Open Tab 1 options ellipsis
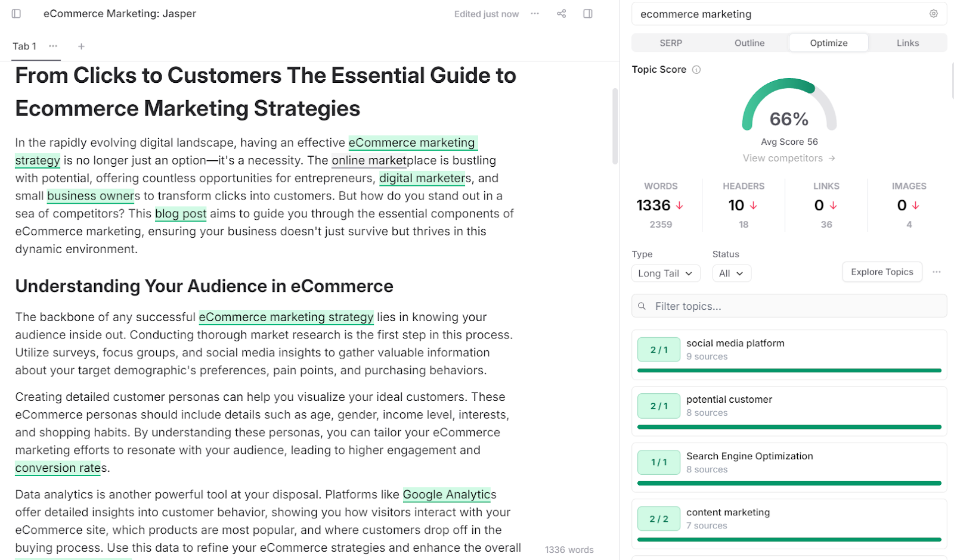The width and height of the screenshot is (954, 560). click(53, 46)
